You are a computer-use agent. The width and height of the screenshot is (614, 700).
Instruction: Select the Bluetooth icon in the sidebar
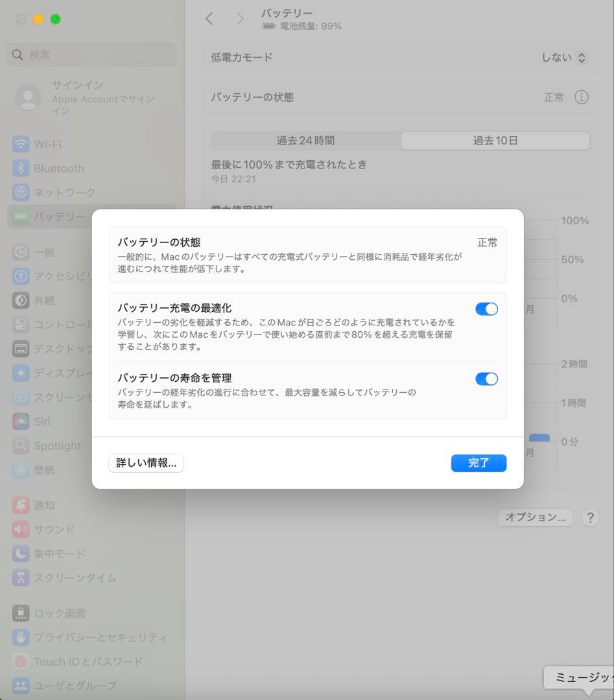pyautogui.click(x=20, y=168)
